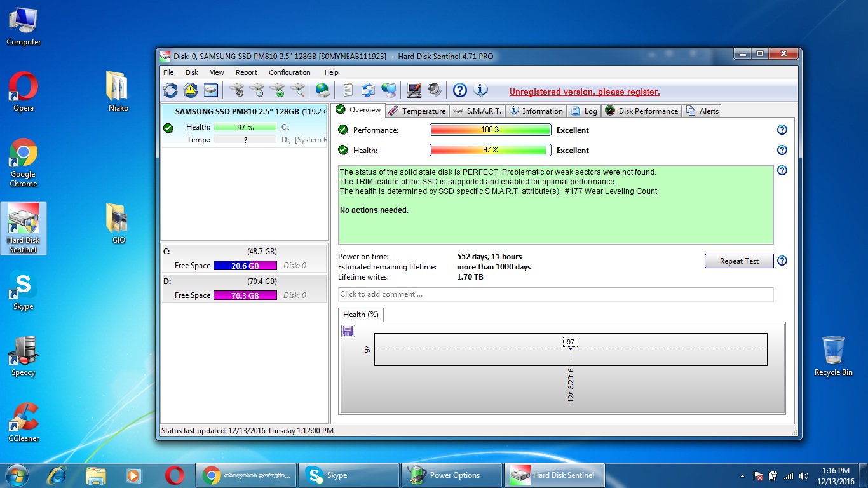The width and height of the screenshot is (868, 488).
Task: Click the Repeat Test button
Action: [x=739, y=261]
